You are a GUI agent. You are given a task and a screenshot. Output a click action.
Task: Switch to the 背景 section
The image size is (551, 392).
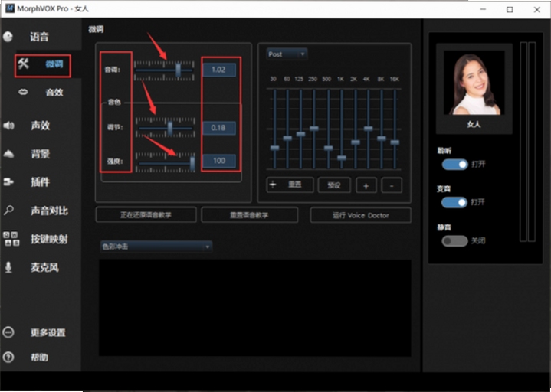click(x=40, y=154)
